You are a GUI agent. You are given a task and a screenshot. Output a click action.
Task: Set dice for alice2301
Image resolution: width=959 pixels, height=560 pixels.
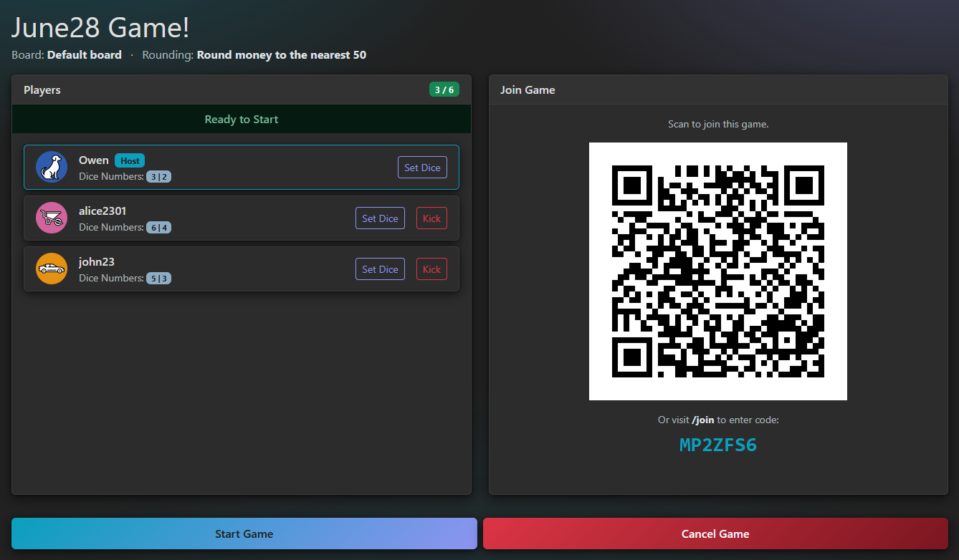pos(380,218)
